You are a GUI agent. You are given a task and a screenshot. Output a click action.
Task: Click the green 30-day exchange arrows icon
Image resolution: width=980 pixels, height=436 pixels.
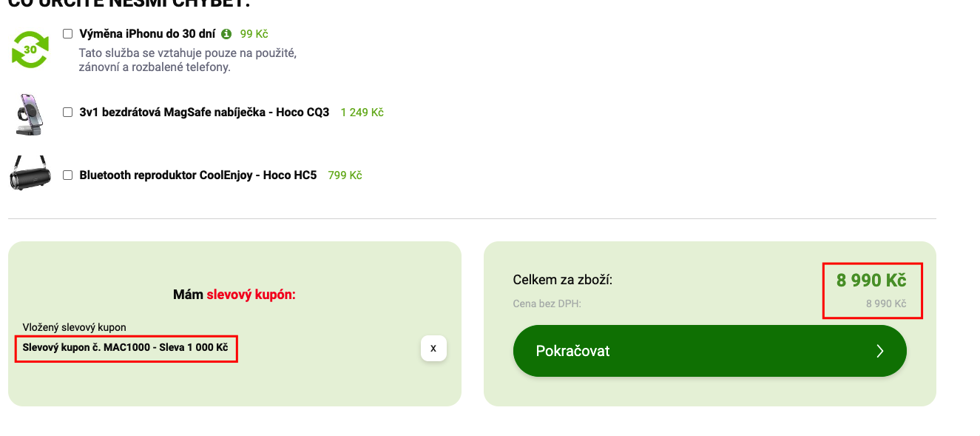point(30,50)
